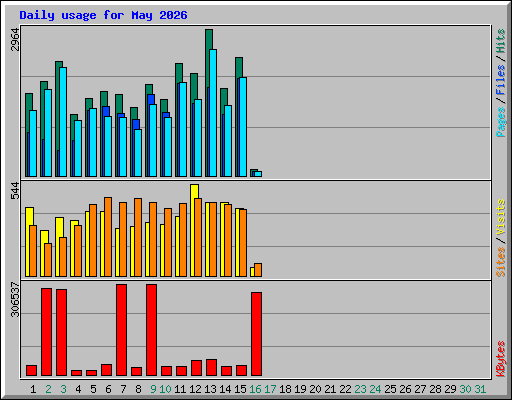
Task: Click the cyan pages bar for day 3
Action: click(63, 122)
